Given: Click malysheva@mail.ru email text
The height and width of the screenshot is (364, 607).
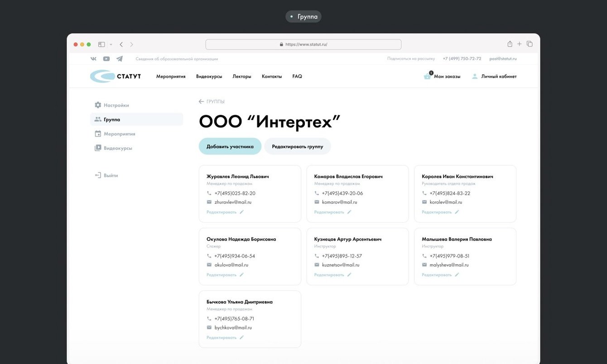Looking at the screenshot, I should coord(449,265).
